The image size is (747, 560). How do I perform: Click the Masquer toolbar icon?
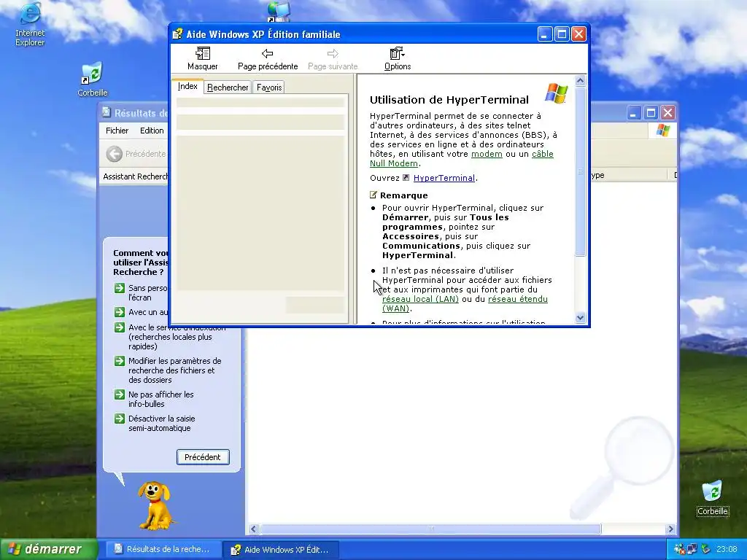tap(203, 54)
